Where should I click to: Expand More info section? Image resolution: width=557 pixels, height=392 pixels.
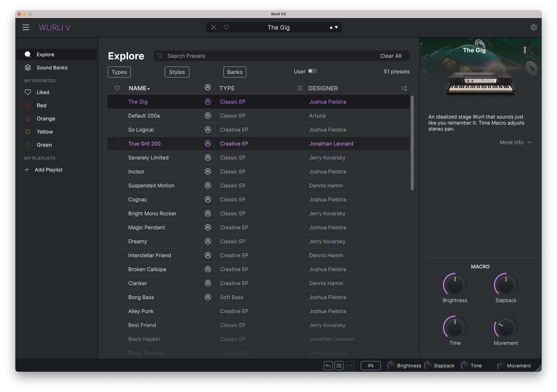click(516, 142)
